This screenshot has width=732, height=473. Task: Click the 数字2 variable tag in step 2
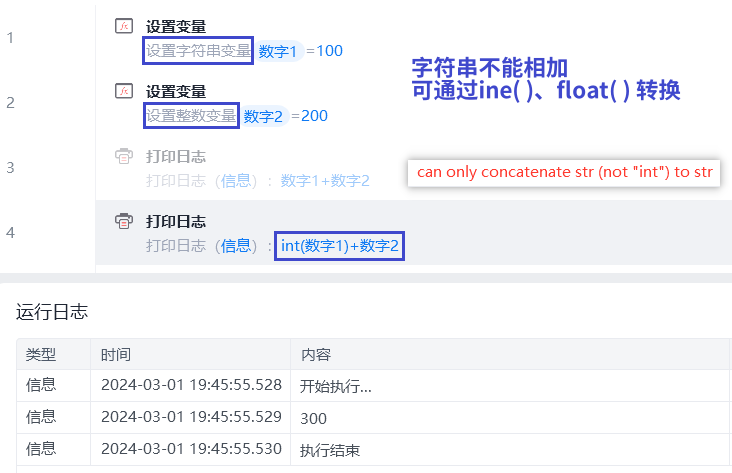263,116
